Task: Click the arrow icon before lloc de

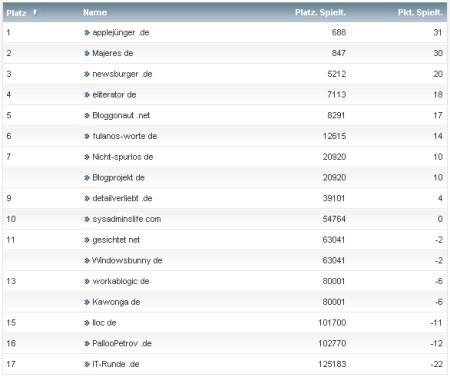Action: [x=87, y=323]
